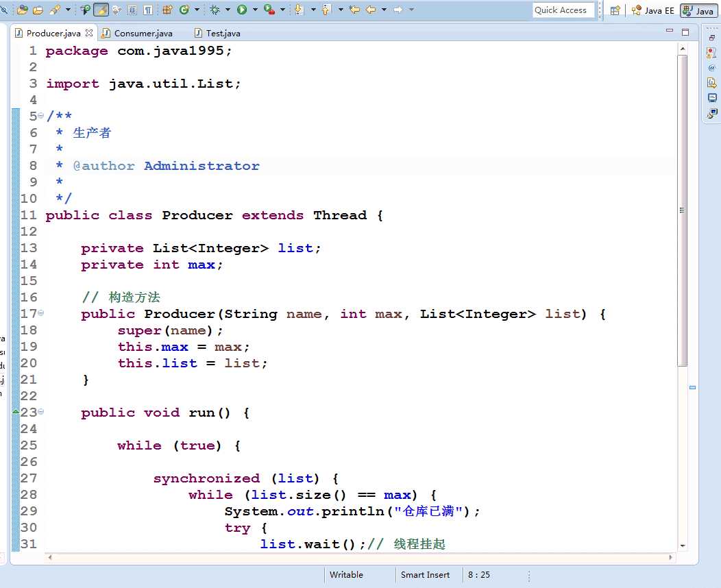Viewport: 721px width, 588px height.
Task: Switch to the Java perspective
Action: tap(698, 10)
